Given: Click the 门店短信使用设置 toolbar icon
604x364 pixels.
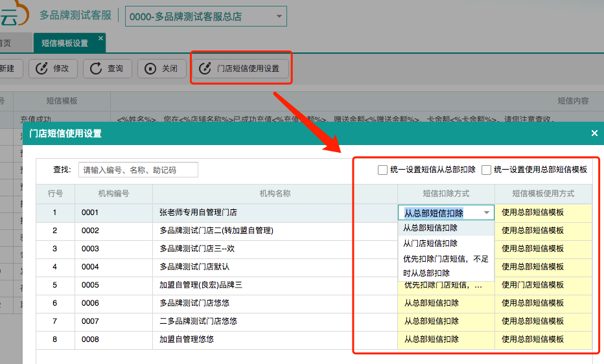Looking at the screenshot, I should pos(205,69).
